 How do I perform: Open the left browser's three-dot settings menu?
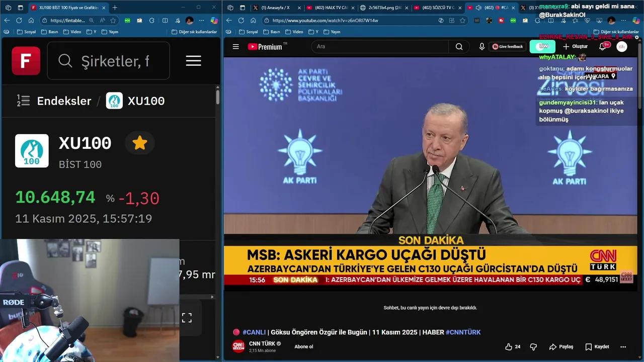coord(202,21)
